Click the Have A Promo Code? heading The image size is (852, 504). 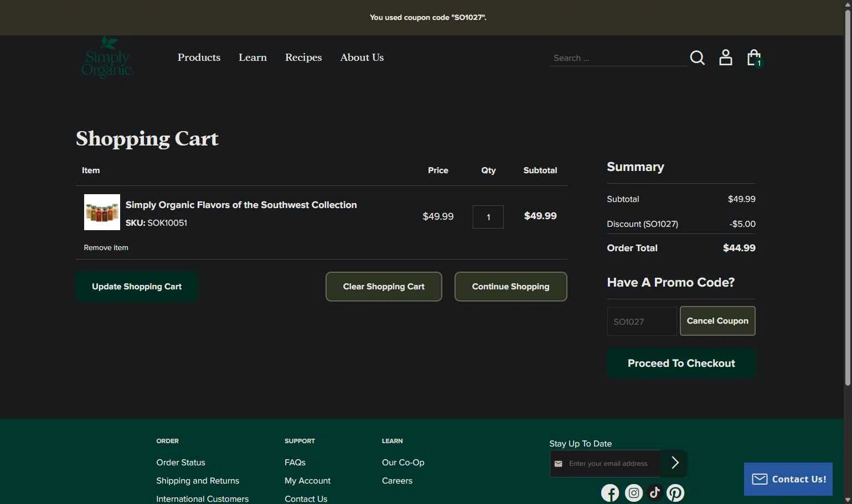pyautogui.click(x=670, y=283)
